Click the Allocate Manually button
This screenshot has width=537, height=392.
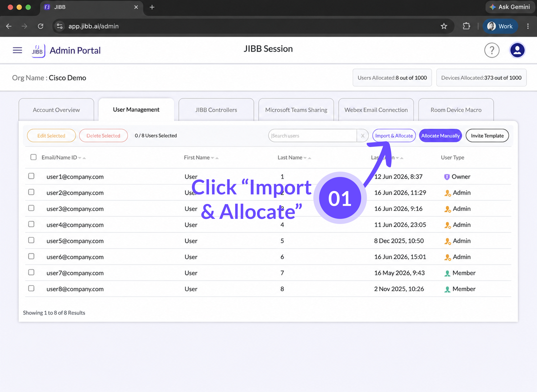[440, 136]
